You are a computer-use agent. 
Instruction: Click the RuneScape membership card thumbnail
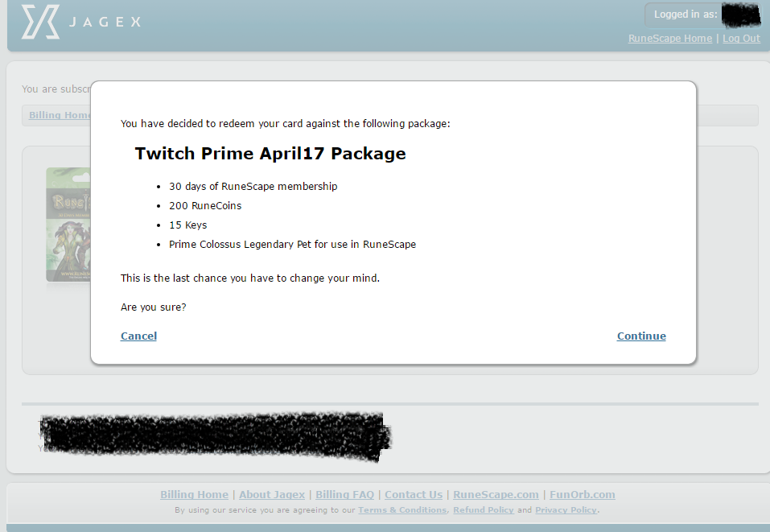[68, 225]
